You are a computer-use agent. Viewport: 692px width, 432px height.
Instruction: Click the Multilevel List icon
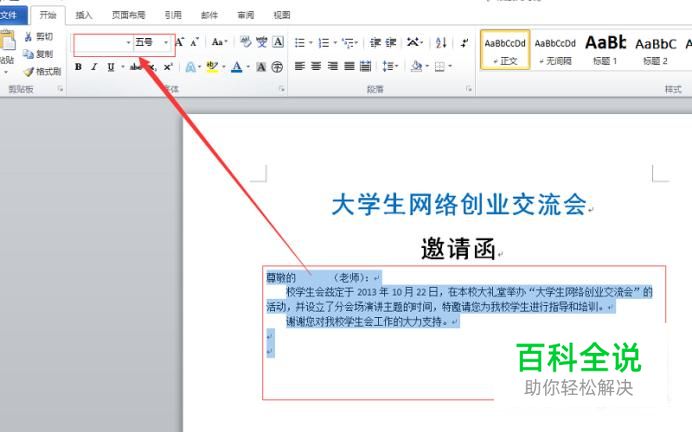pyautogui.click(x=348, y=43)
